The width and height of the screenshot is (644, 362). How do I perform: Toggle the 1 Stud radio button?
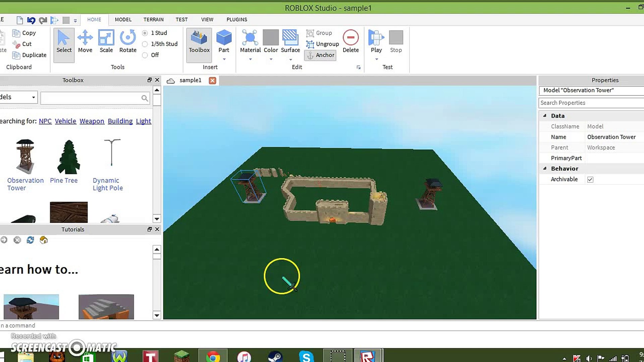145,33
